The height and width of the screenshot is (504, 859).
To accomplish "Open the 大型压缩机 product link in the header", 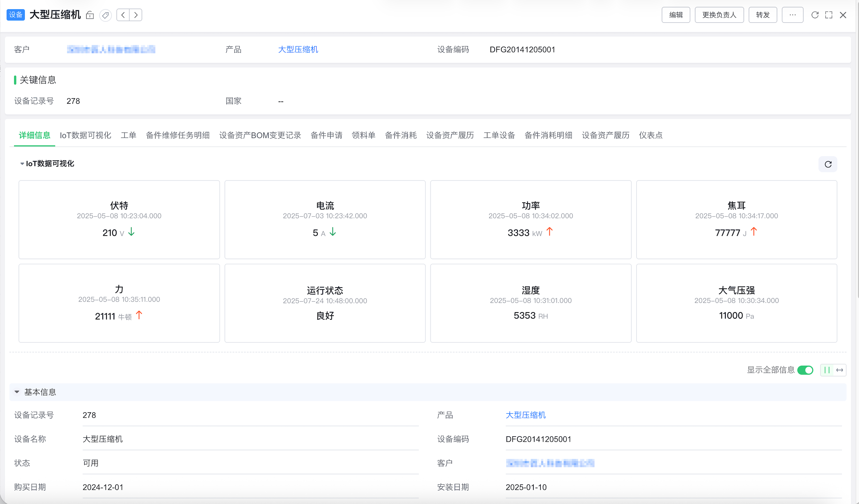I will 298,49.
